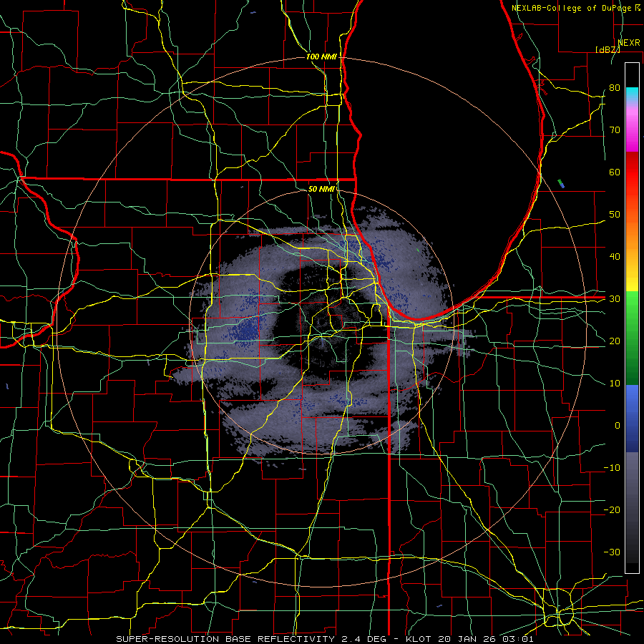Click the 70 value on the dBZ scale
Screen dimensions: 644x644
pyautogui.click(x=615, y=130)
